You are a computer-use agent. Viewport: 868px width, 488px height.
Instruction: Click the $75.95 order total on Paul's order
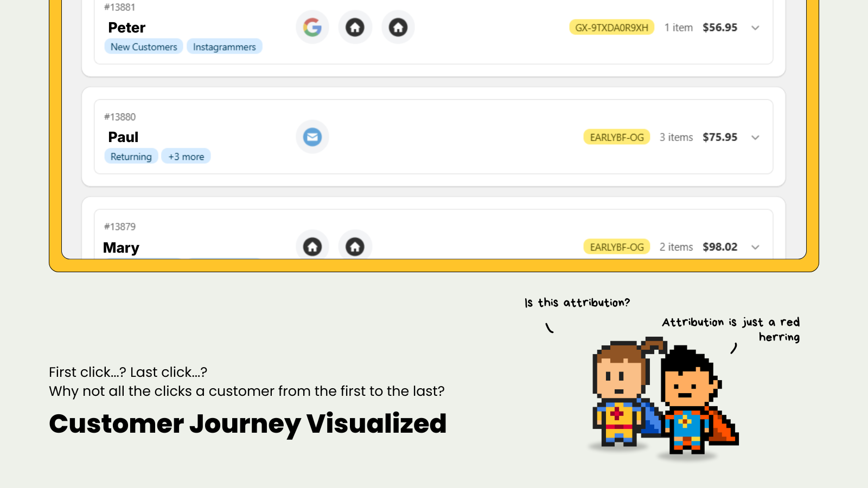[720, 137]
